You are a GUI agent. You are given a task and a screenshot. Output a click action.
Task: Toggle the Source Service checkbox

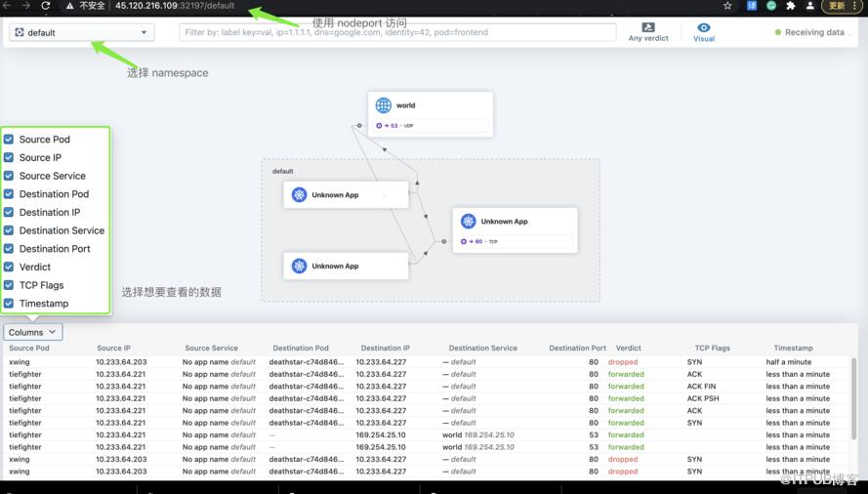[x=9, y=176]
